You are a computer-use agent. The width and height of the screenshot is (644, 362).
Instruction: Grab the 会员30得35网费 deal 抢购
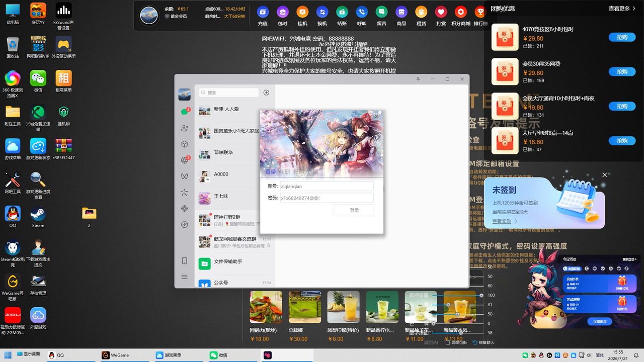622,72
